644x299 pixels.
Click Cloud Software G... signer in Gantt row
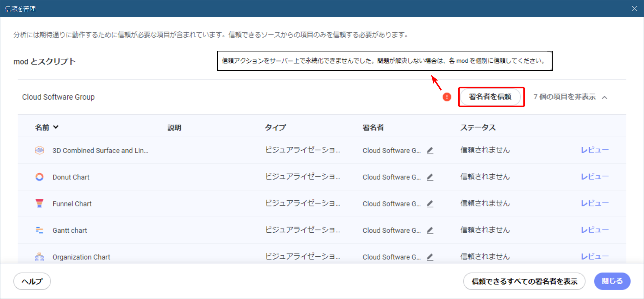[392, 231]
